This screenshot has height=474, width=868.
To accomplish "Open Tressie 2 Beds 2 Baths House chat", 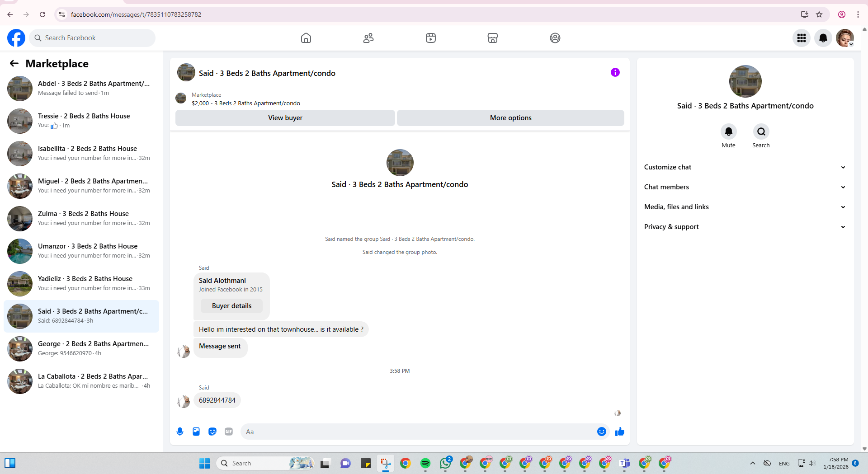I will (81, 121).
